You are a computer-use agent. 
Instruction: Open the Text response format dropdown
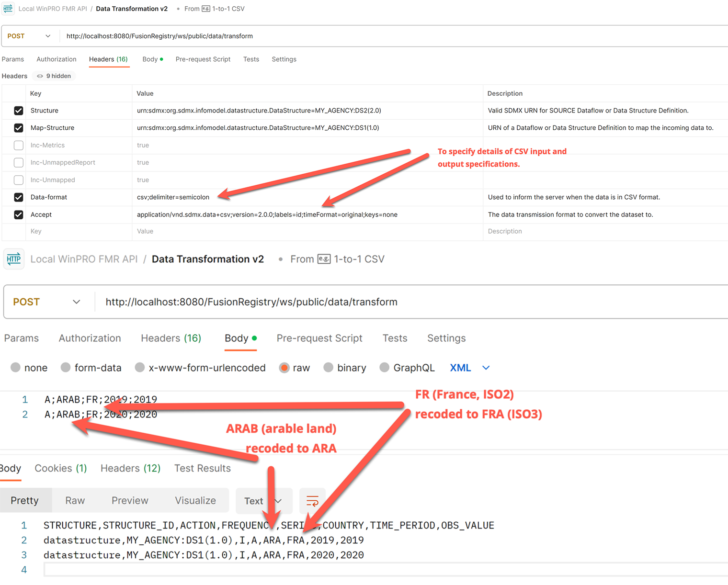(x=263, y=501)
